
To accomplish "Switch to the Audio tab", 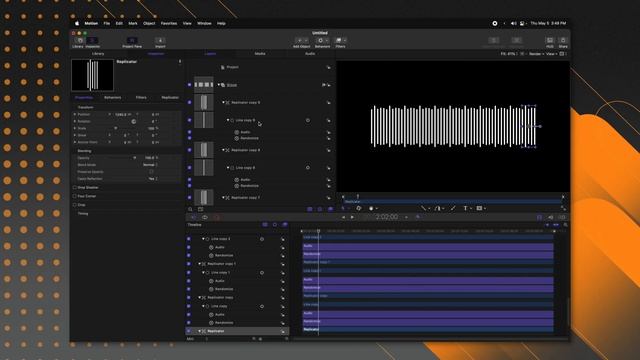I will pyautogui.click(x=310, y=54).
